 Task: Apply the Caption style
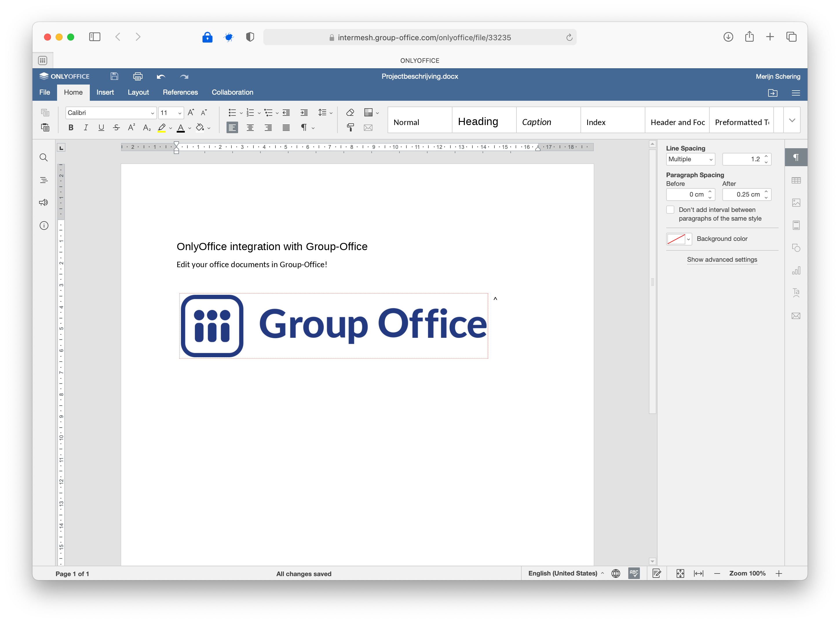[x=548, y=120]
